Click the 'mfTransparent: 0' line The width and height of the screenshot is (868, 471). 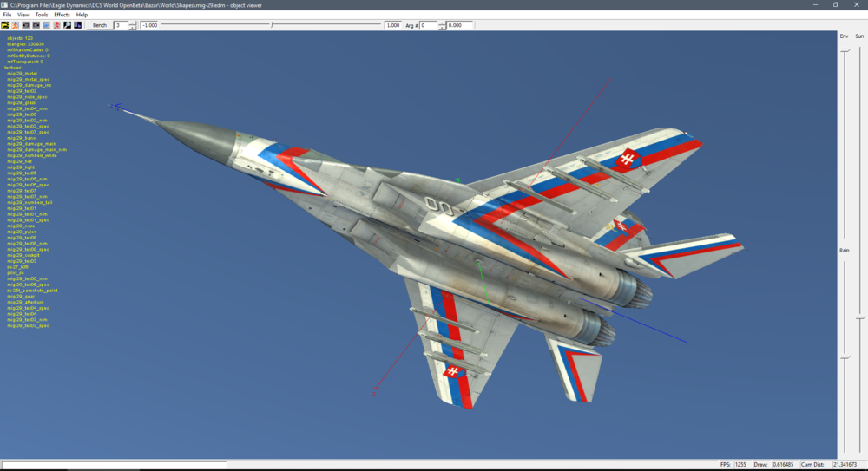(x=25, y=62)
